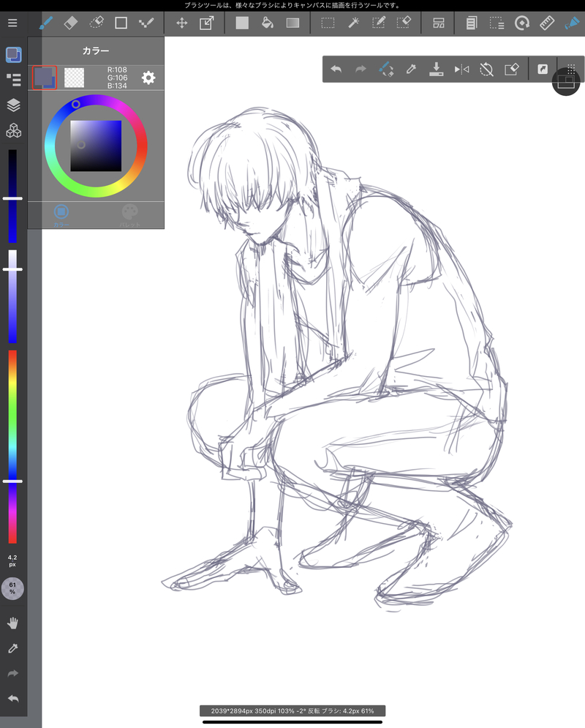The height and width of the screenshot is (728, 585).
Task: Select the Magic Wand tool
Action: 353,23
